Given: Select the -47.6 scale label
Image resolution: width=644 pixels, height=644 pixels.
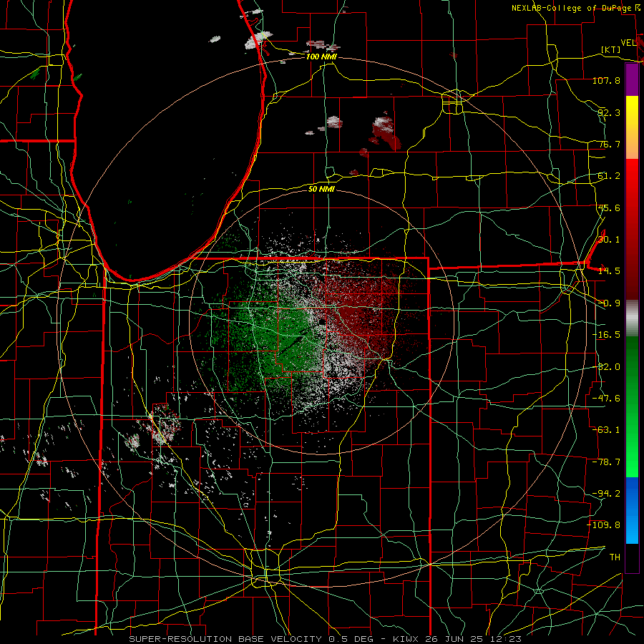Looking at the screenshot, I should [606, 399].
